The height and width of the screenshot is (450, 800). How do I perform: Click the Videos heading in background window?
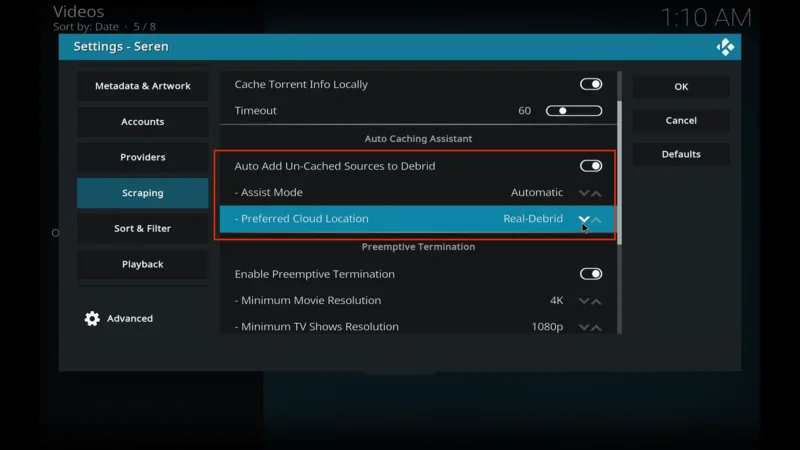tap(79, 11)
